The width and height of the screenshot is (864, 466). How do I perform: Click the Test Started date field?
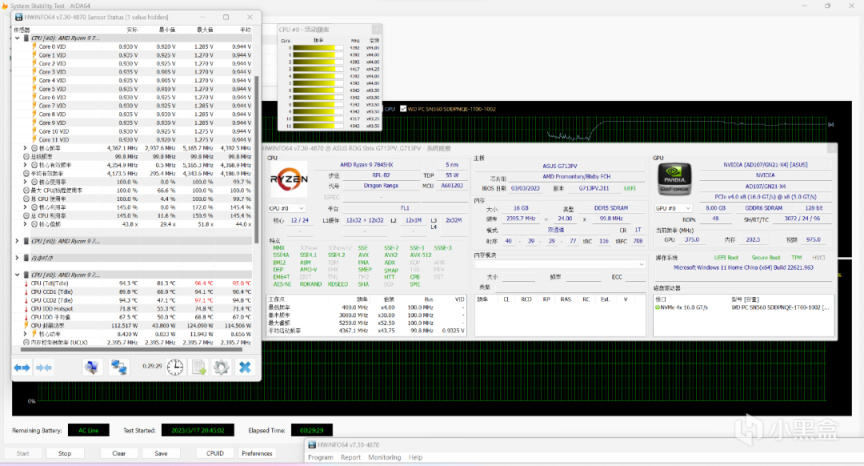coord(197,430)
